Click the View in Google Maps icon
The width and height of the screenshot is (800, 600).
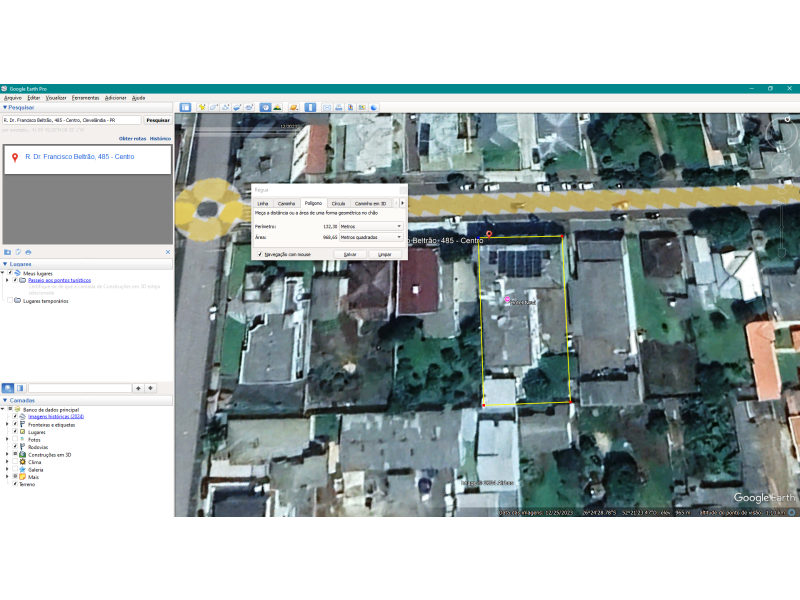[362, 107]
